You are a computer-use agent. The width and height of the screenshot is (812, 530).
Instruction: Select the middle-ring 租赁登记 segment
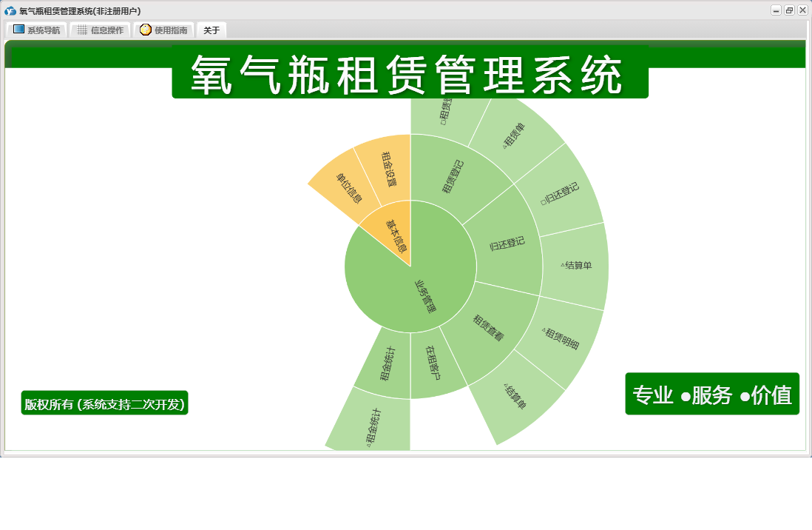[453, 176]
